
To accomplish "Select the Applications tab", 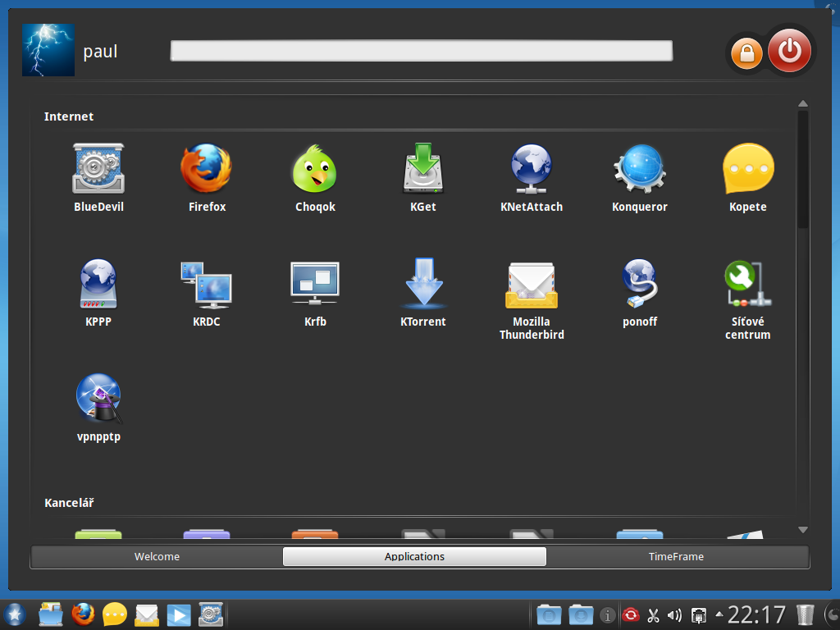I will point(414,557).
